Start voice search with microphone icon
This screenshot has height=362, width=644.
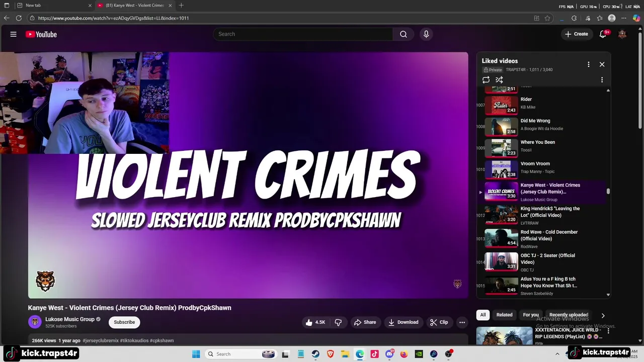tap(426, 34)
